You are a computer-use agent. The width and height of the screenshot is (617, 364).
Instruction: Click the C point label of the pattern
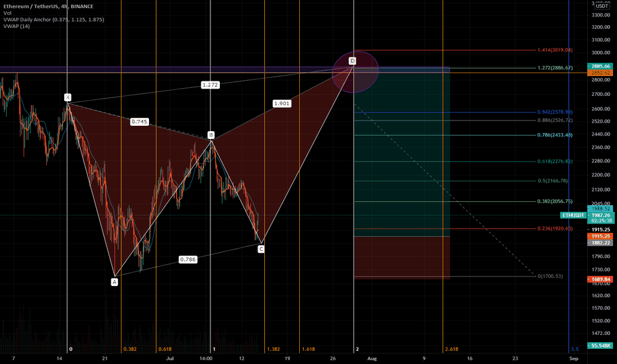tap(261, 249)
